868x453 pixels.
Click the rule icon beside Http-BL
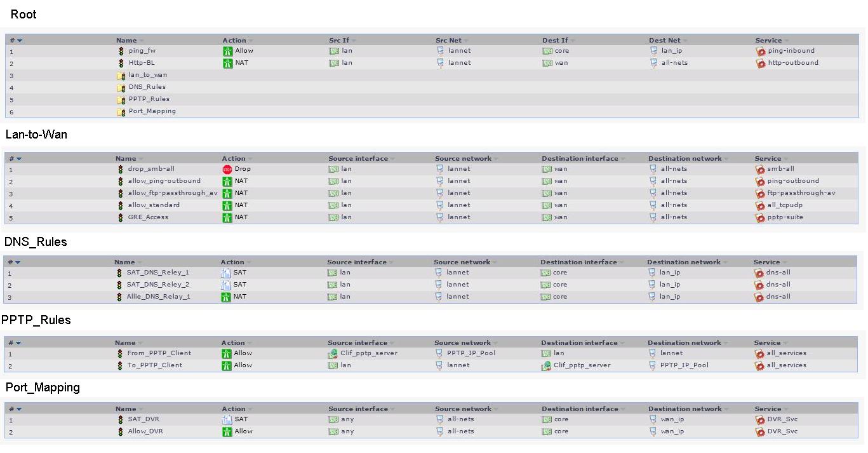121,63
